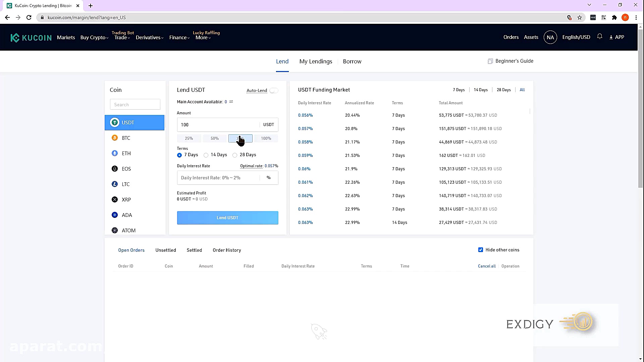This screenshot has width=644, height=362.
Task: Click the KuCoin logo
Action: (31, 38)
